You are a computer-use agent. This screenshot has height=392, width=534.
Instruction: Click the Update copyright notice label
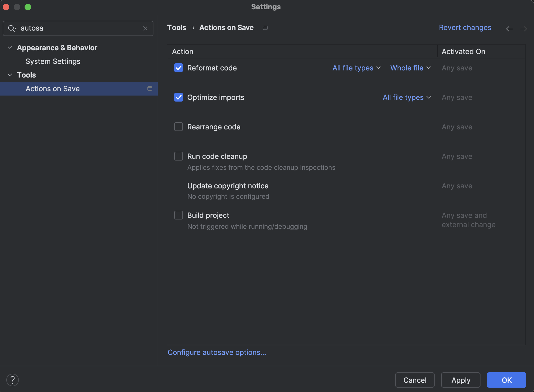point(228,186)
